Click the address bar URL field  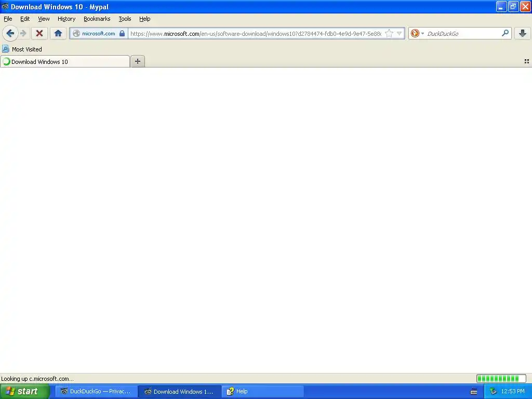coord(256,34)
